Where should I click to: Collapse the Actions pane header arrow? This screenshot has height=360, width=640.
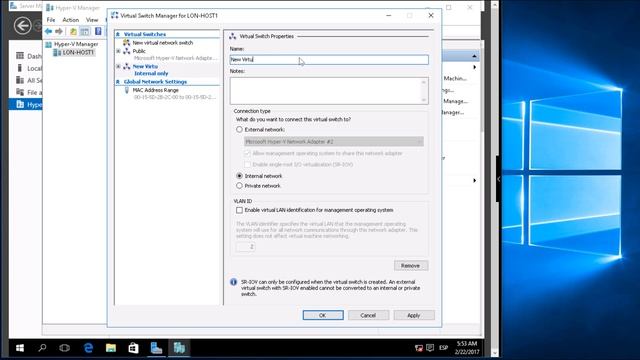tap(474, 56)
